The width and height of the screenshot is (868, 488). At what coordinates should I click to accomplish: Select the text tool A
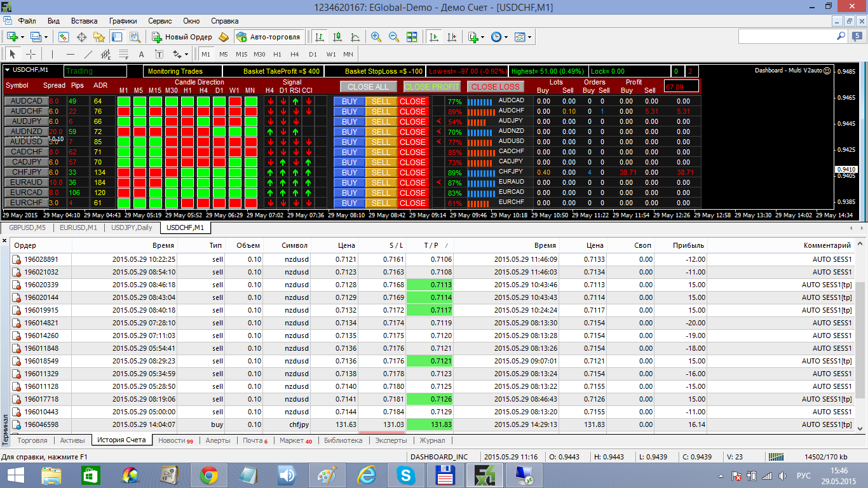142,54
